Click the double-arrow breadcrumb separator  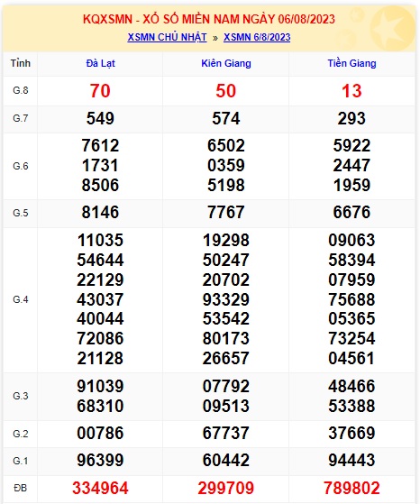(215, 38)
